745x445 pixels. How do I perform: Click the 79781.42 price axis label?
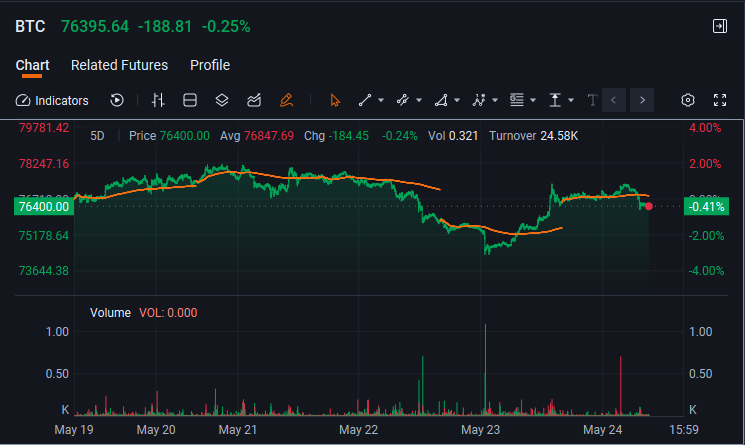(x=44, y=128)
